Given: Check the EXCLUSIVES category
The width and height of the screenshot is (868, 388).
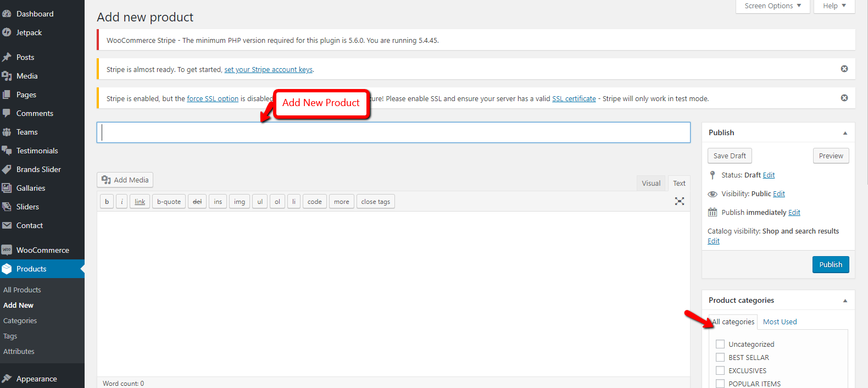Looking at the screenshot, I should (720, 370).
